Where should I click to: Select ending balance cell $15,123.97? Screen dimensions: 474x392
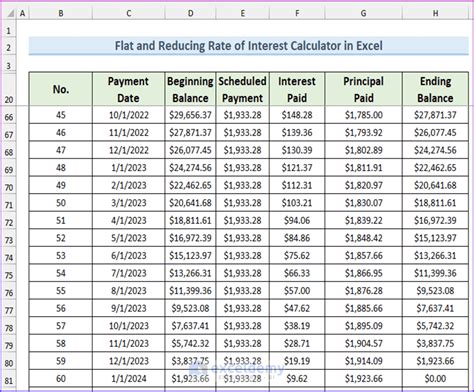tap(435, 238)
